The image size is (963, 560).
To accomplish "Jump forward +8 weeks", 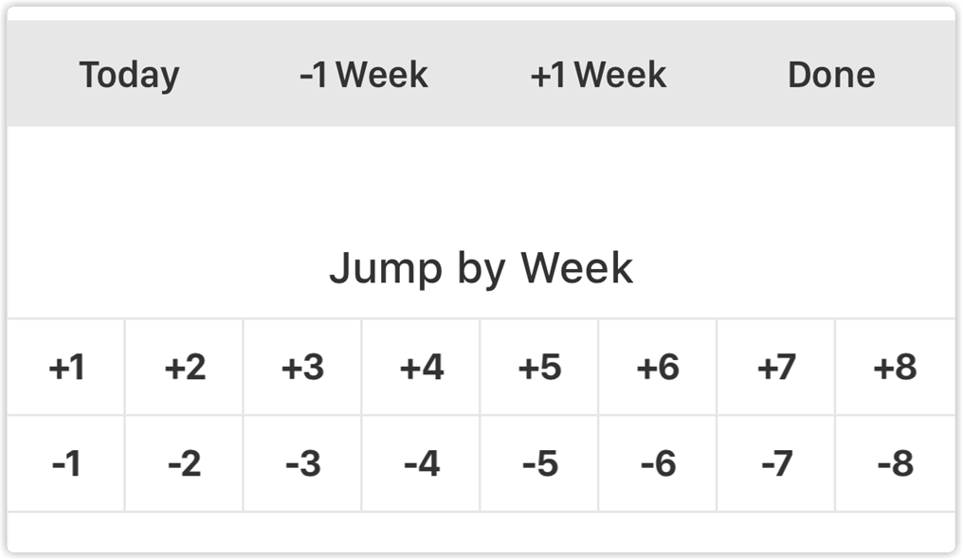I will (x=895, y=368).
